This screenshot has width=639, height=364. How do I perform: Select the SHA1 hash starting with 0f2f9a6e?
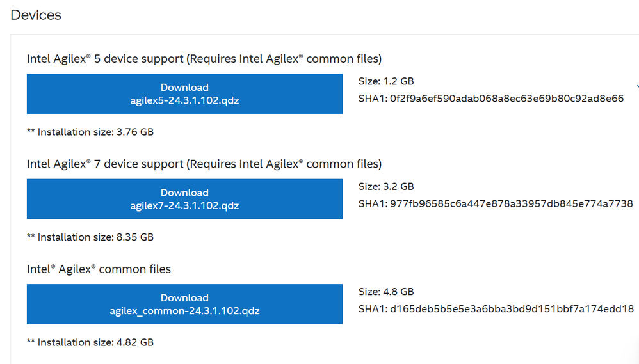(506, 99)
